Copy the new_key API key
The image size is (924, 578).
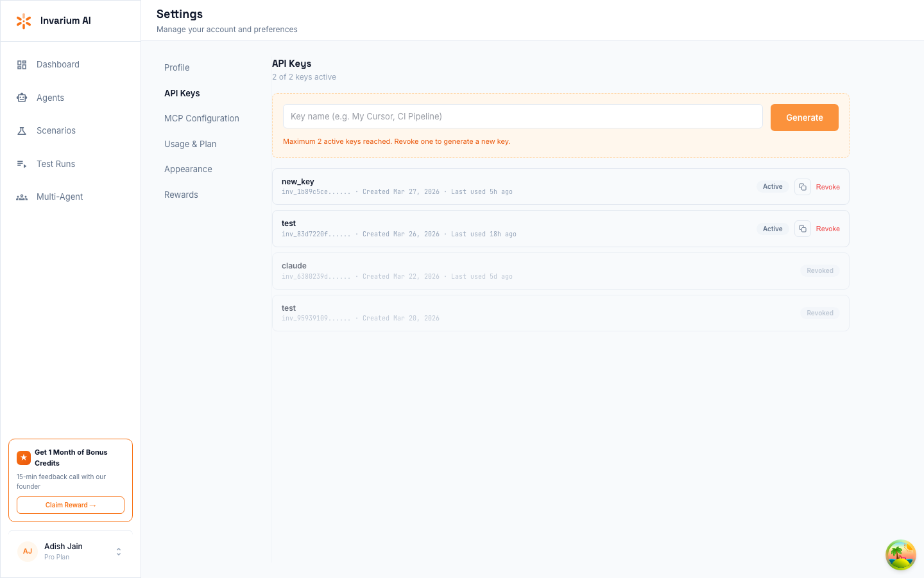click(802, 186)
